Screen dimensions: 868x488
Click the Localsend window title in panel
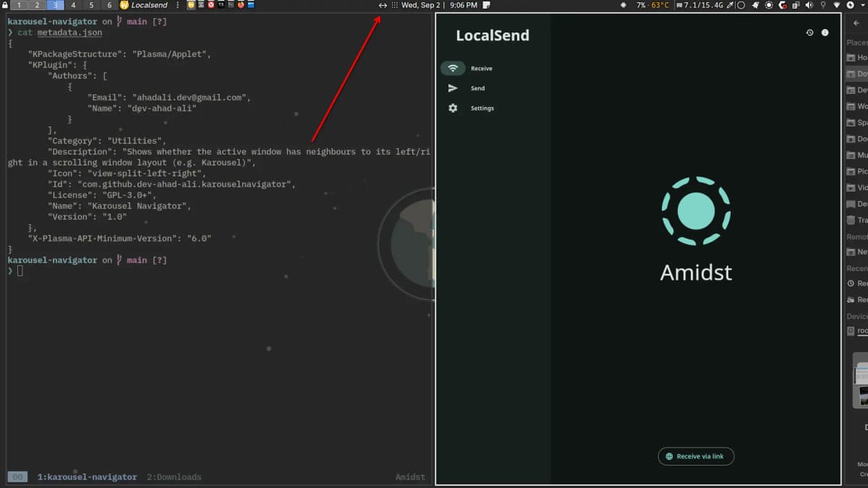click(x=149, y=5)
